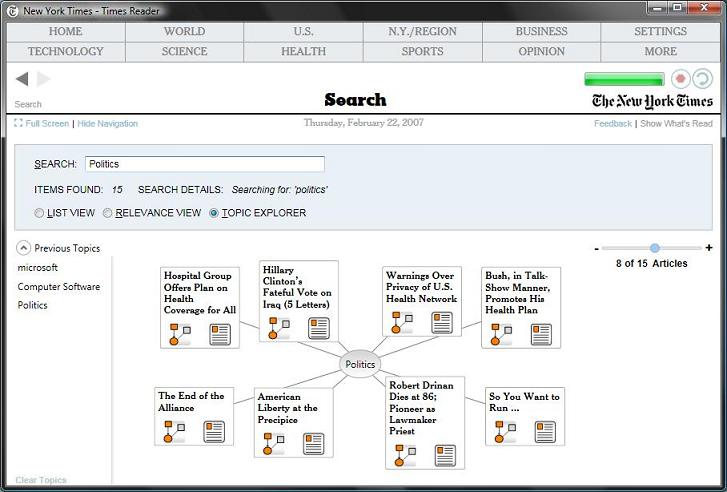Click headline Robert Drinan Dies at 86
Image resolution: width=727 pixels, height=492 pixels.
421,408
